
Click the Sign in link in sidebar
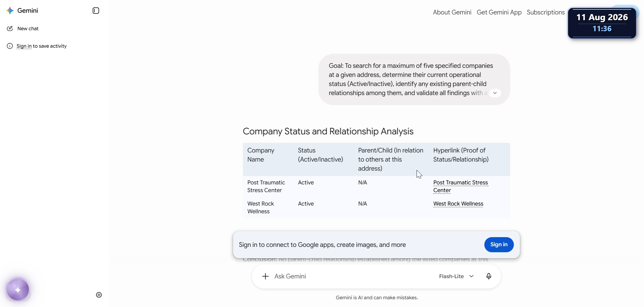click(x=24, y=46)
